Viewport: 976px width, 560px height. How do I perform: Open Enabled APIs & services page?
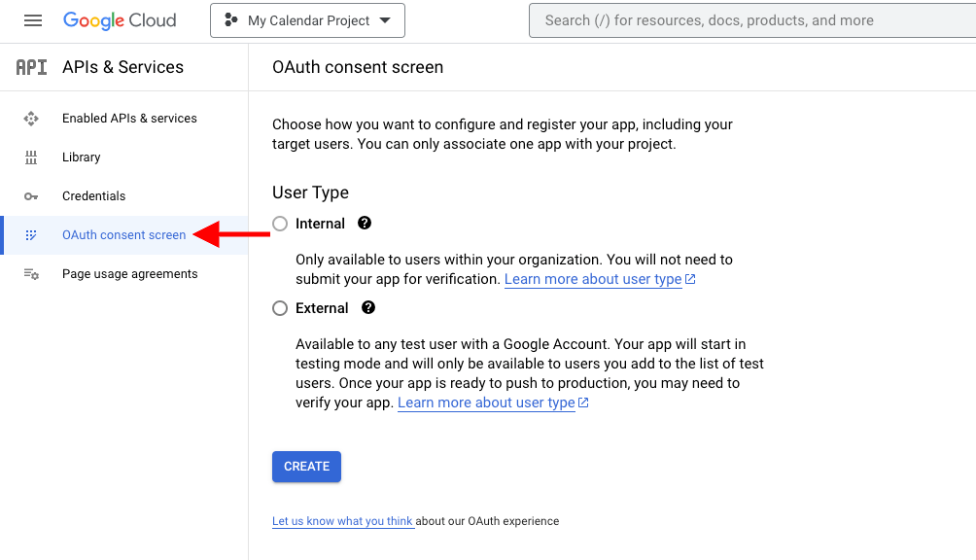(x=129, y=119)
